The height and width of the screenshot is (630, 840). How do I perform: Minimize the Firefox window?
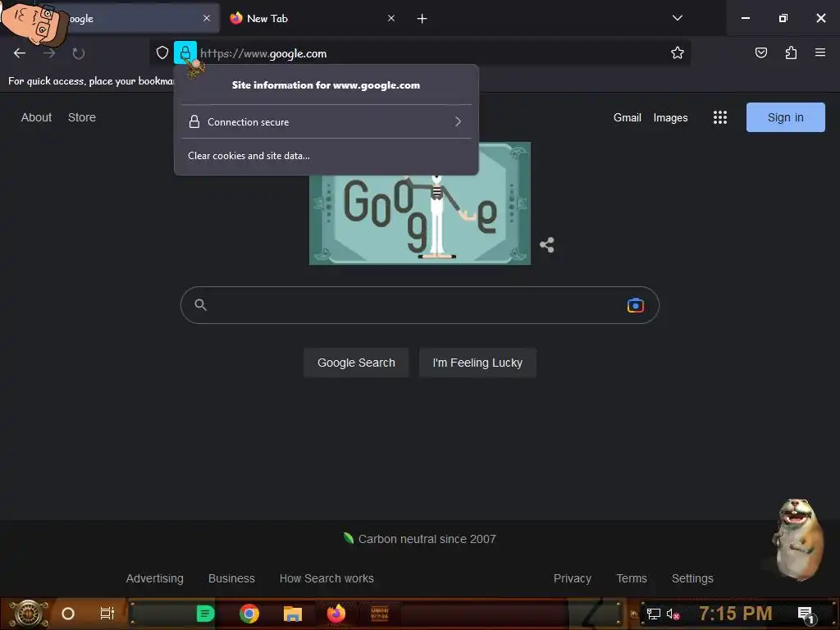(745, 18)
